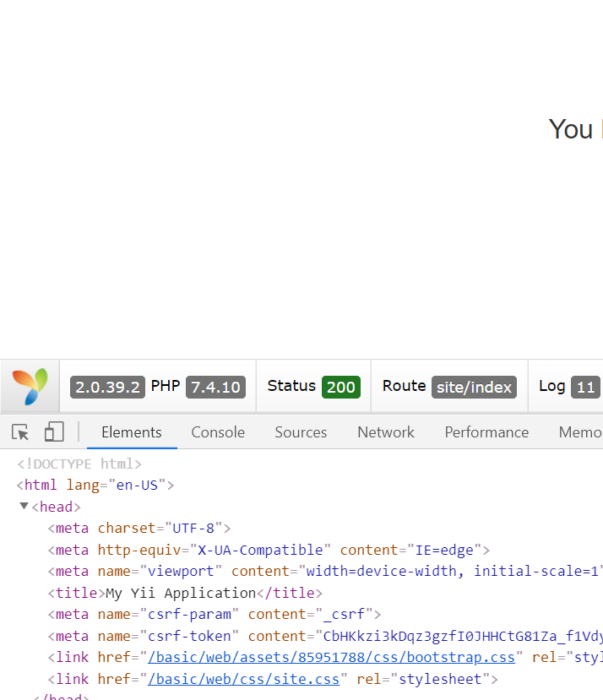This screenshot has width=603, height=700.
Task: Open the Log 11 debug panel
Action: [x=569, y=386]
